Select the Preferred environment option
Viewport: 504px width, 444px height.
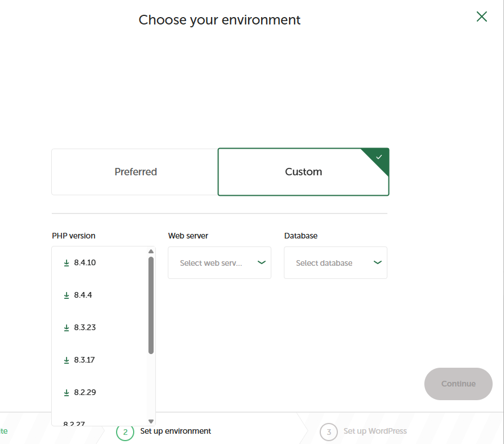[135, 172]
